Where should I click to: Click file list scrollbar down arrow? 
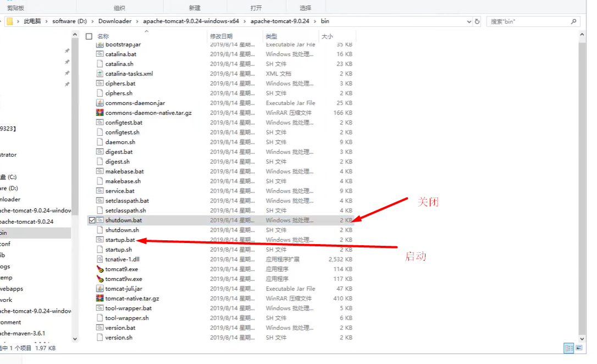tap(582, 339)
